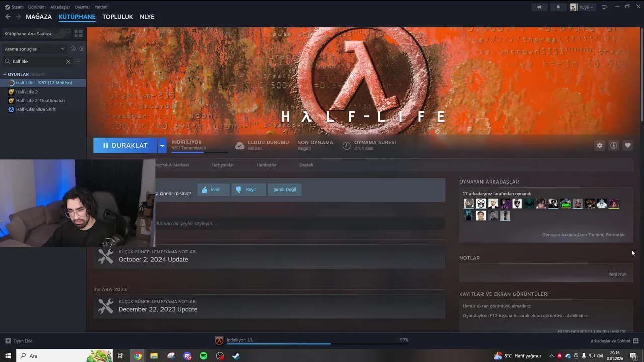Click the cloud status icon
The width and height of the screenshot is (644, 362).
tap(240, 145)
